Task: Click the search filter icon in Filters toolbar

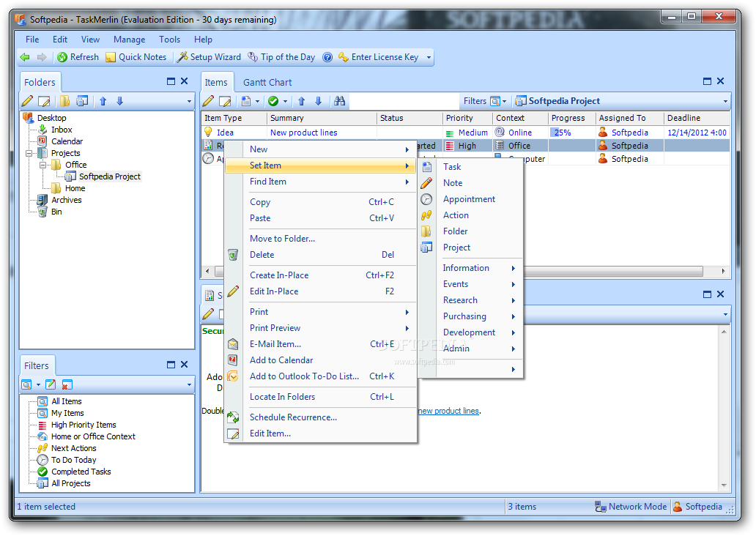Action: click(x=26, y=384)
